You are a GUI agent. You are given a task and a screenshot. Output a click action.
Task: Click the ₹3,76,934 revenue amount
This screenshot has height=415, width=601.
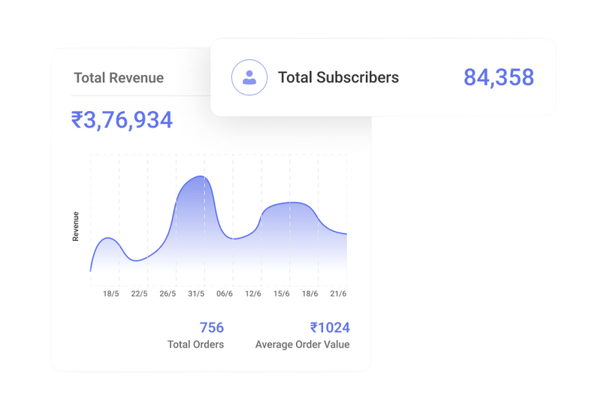point(121,120)
